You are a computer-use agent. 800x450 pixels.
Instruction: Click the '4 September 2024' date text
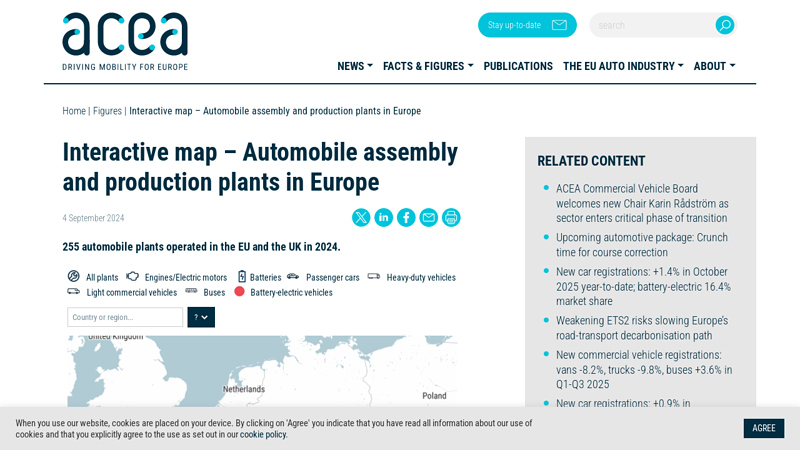pos(93,218)
